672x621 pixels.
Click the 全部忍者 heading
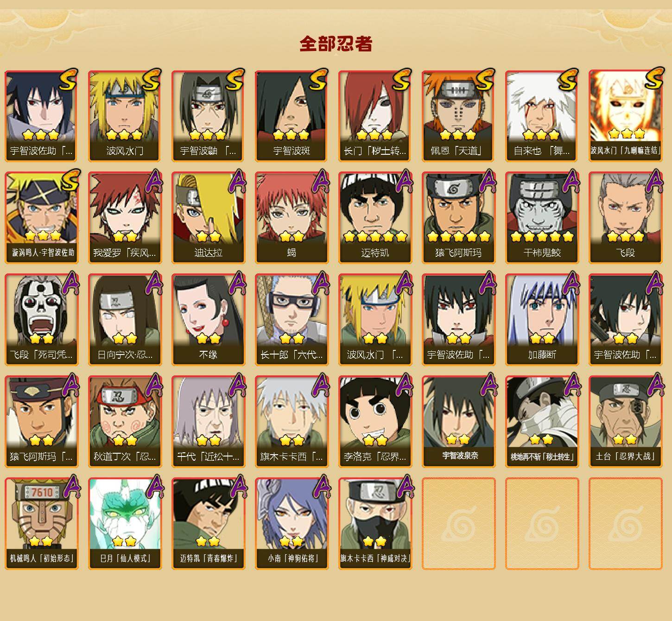point(336,44)
